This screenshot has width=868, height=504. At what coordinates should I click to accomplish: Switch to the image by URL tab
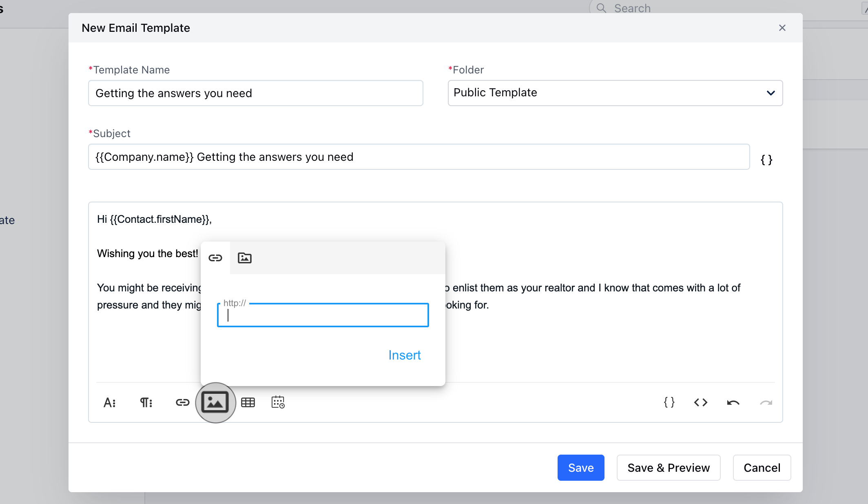point(215,258)
